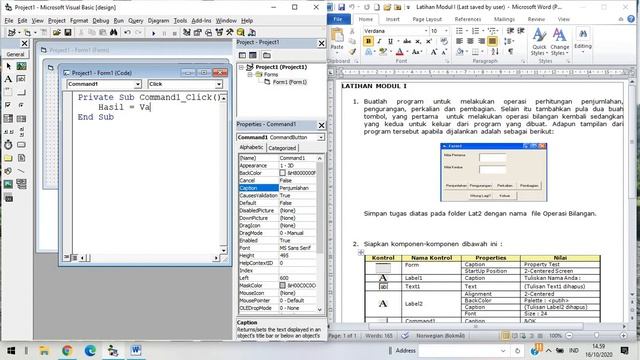Select Form1 (Form1) in Project Explorer
Screen dimensions: 640x360
[x=289, y=82]
